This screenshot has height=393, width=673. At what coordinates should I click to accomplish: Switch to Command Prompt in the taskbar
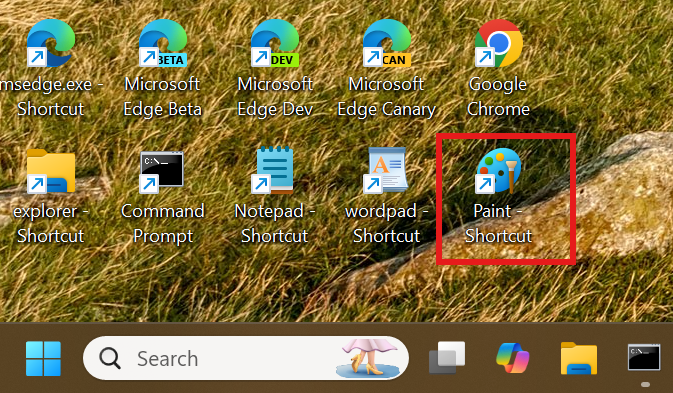pyautogui.click(x=644, y=357)
